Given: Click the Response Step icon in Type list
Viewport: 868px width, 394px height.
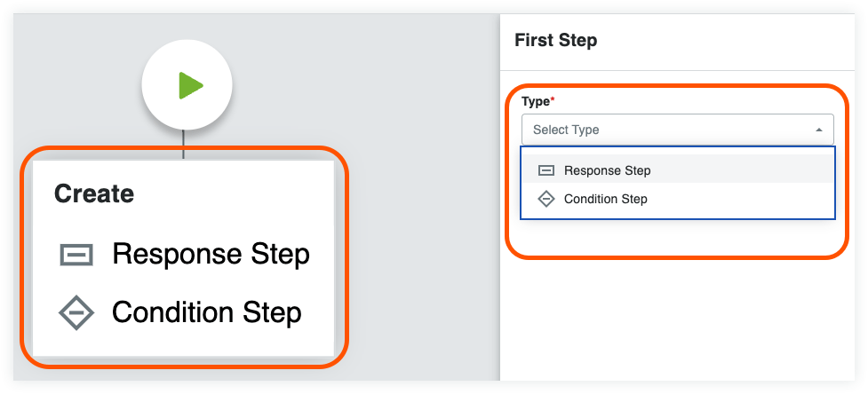Looking at the screenshot, I should pyautogui.click(x=546, y=170).
